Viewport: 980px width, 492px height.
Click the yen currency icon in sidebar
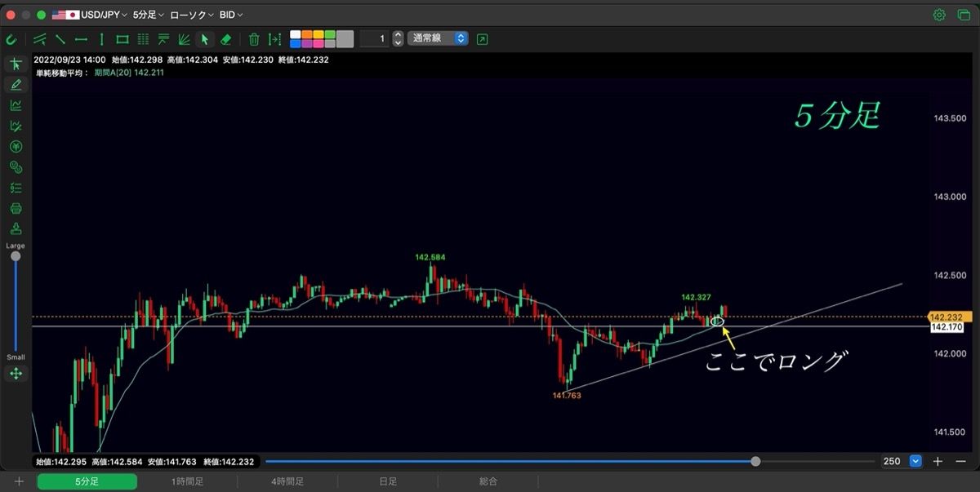tap(16, 147)
